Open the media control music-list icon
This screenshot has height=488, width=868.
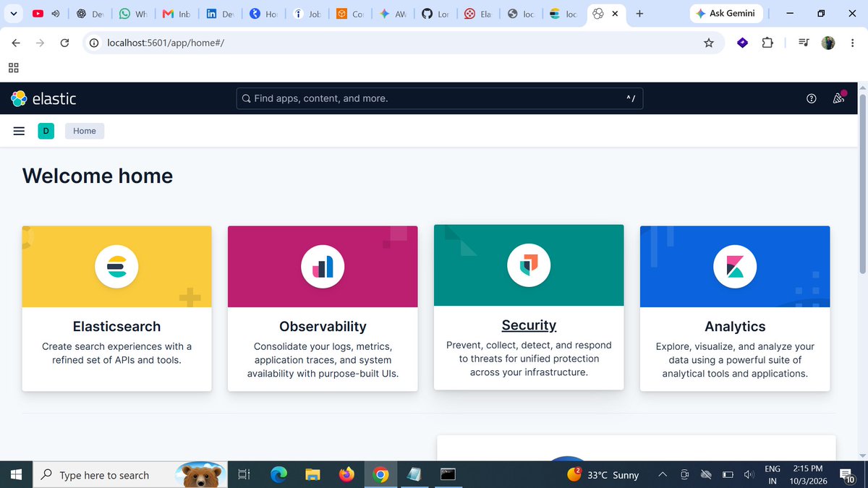804,43
